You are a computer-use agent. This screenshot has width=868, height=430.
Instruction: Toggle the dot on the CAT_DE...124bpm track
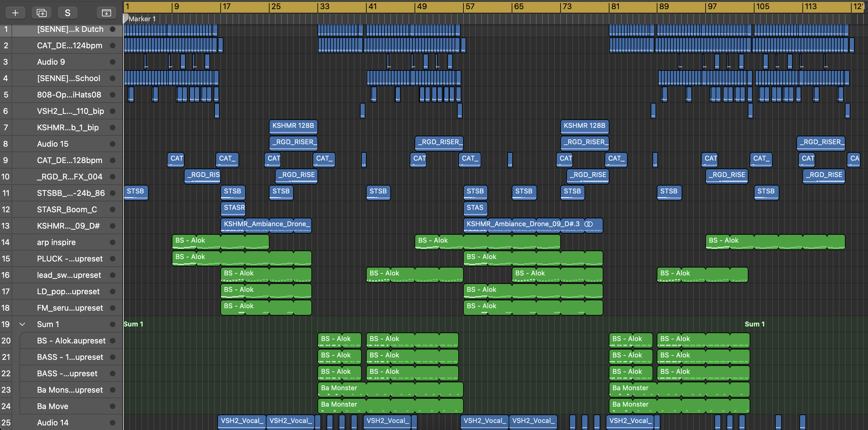(x=113, y=45)
